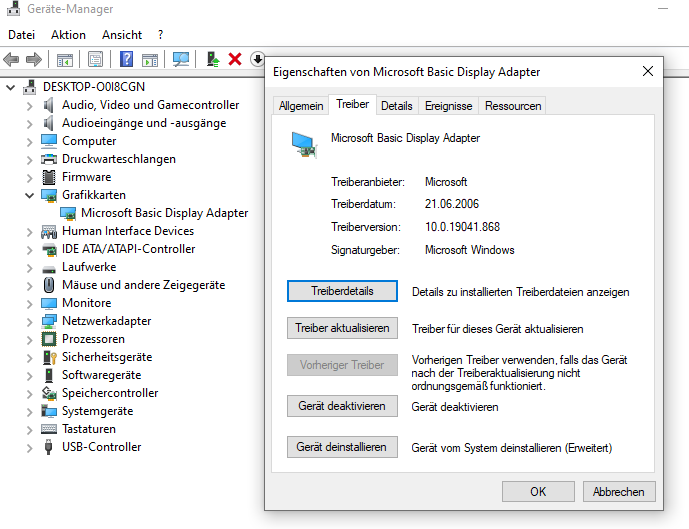Select the USB-Controller tree entry
Screen dimensions: 689x529
[102, 447]
